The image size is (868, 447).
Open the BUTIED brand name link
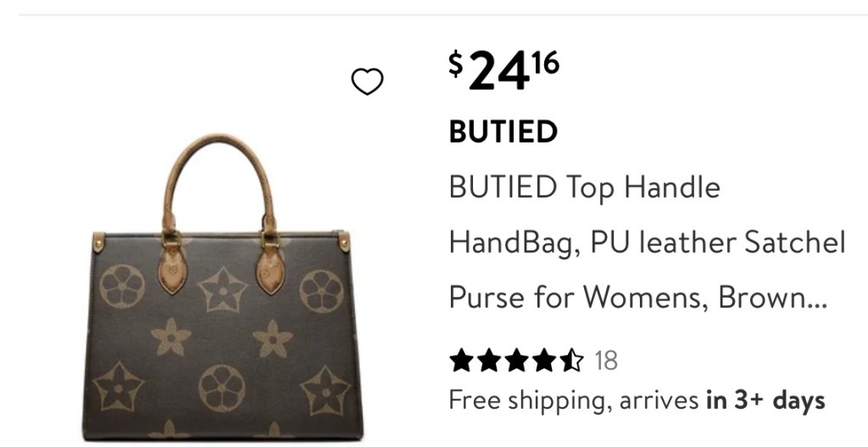point(504,131)
